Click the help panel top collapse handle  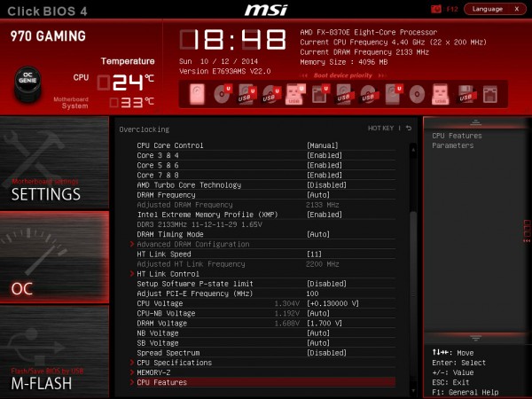click(475, 122)
